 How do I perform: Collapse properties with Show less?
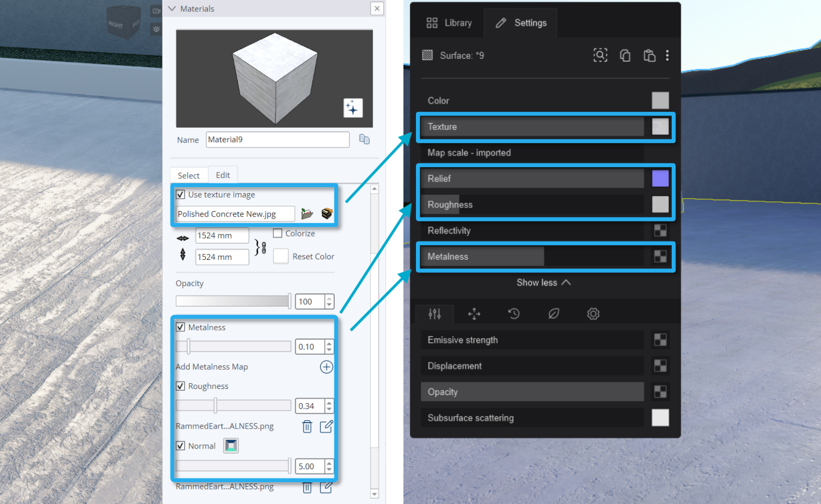tap(543, 283)
